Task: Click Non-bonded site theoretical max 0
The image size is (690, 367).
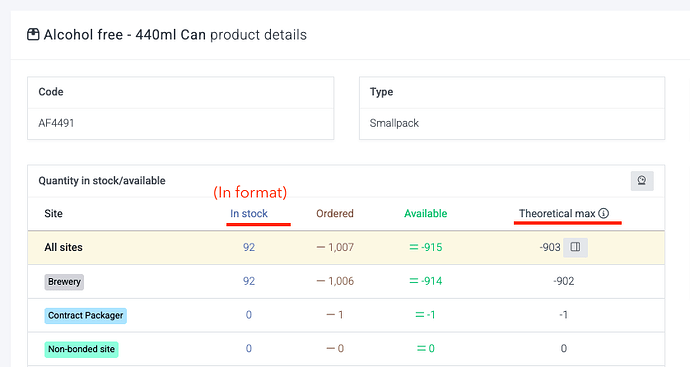Action: 564,349
